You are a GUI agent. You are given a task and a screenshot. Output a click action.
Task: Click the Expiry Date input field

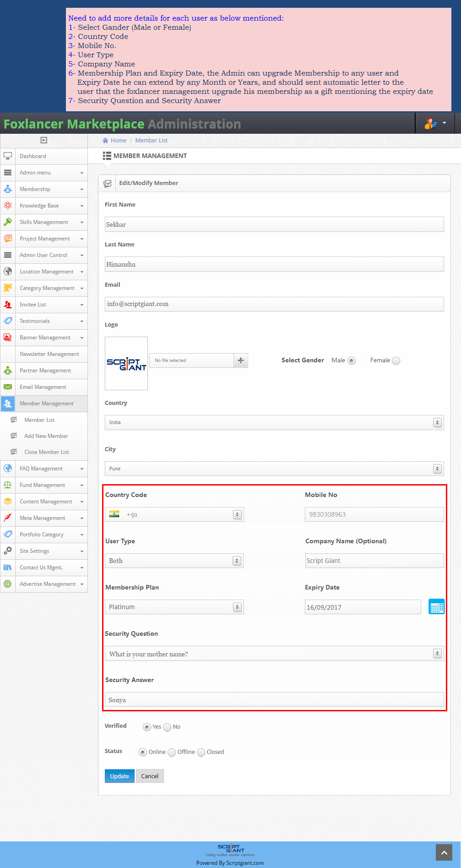[x=363, y=607]
